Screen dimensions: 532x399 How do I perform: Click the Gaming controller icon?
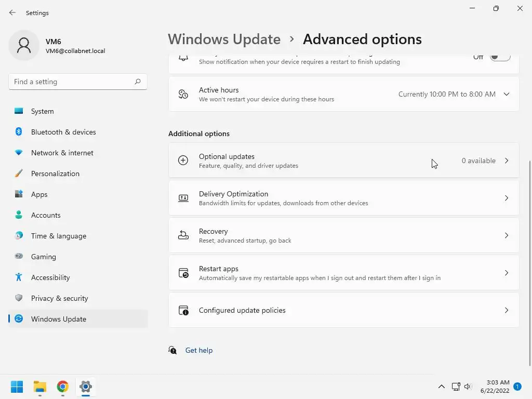coord(19,257)
